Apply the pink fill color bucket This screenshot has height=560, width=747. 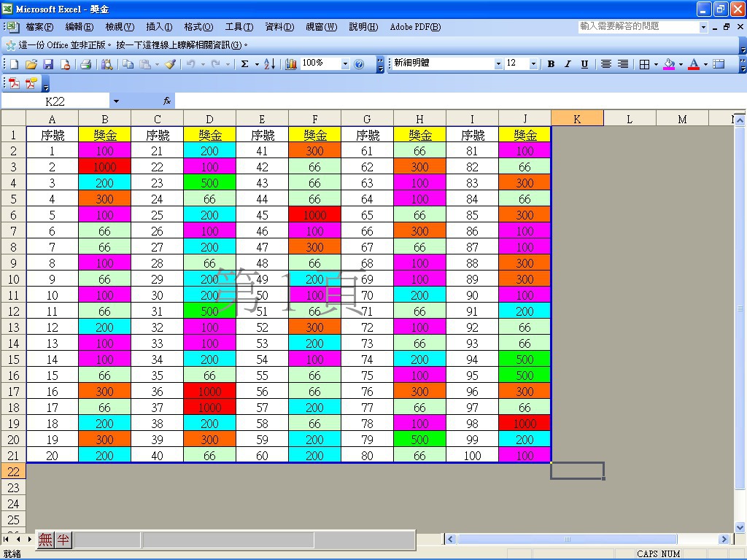[670, 64]
